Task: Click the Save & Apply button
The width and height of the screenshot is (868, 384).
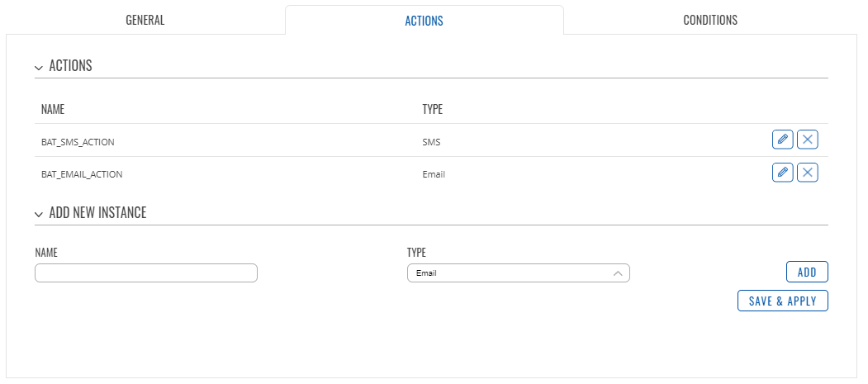Action: point(782,301)
